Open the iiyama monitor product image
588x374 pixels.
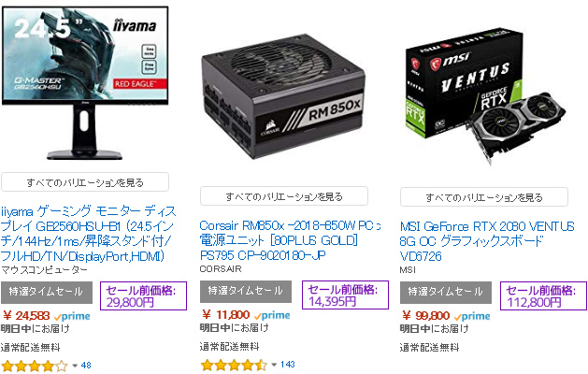tap(85, 83)
